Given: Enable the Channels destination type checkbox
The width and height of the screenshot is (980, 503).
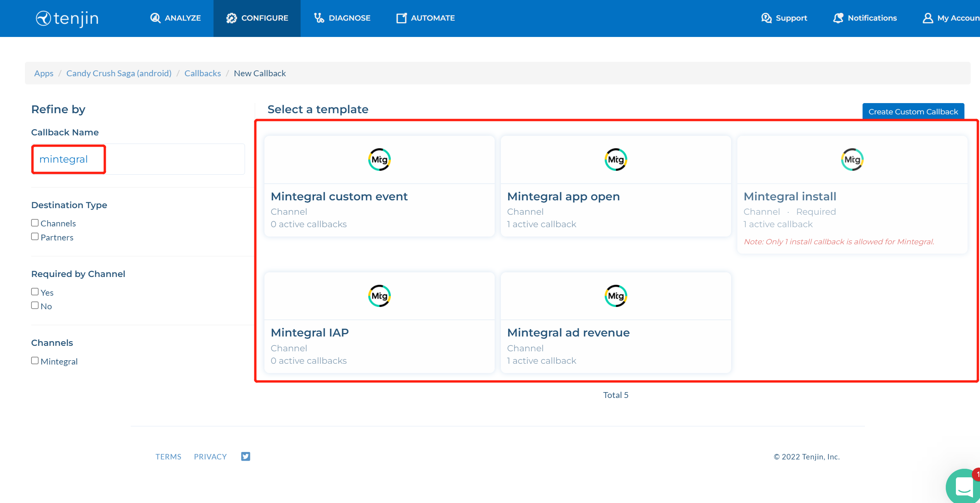Looking at the screenshot, I should (x=35, y=222).
